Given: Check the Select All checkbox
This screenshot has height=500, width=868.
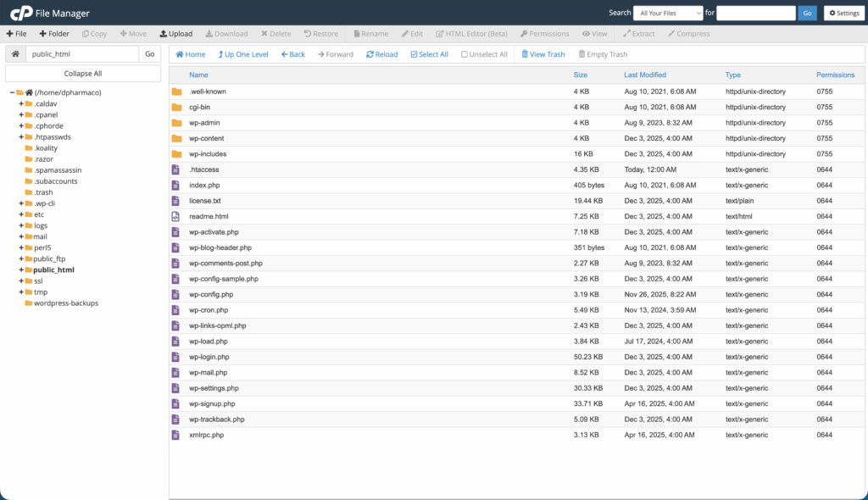Looking at the screenshot, I should tap(414, 54).
